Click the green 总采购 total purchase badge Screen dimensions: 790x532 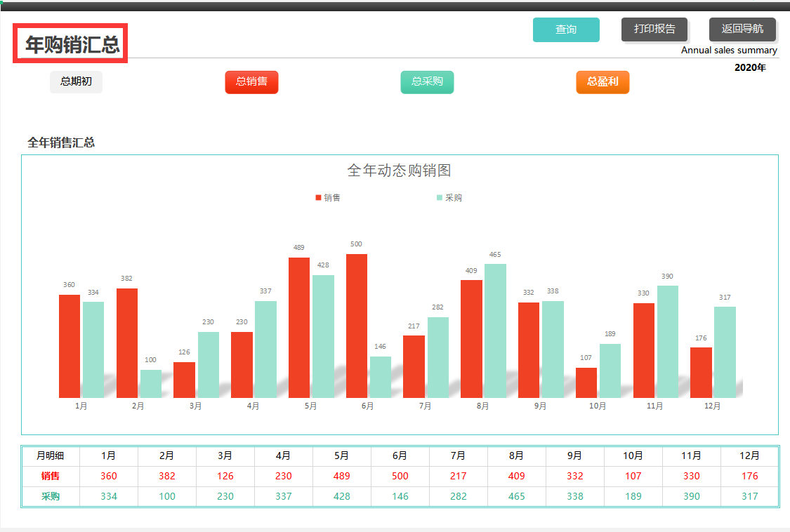pos(427,82)
